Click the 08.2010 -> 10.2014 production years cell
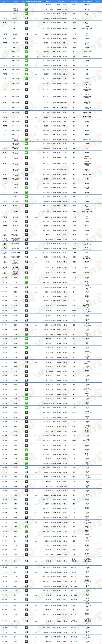Viewport: 102px width, 644px height. [x=50, y=257]
